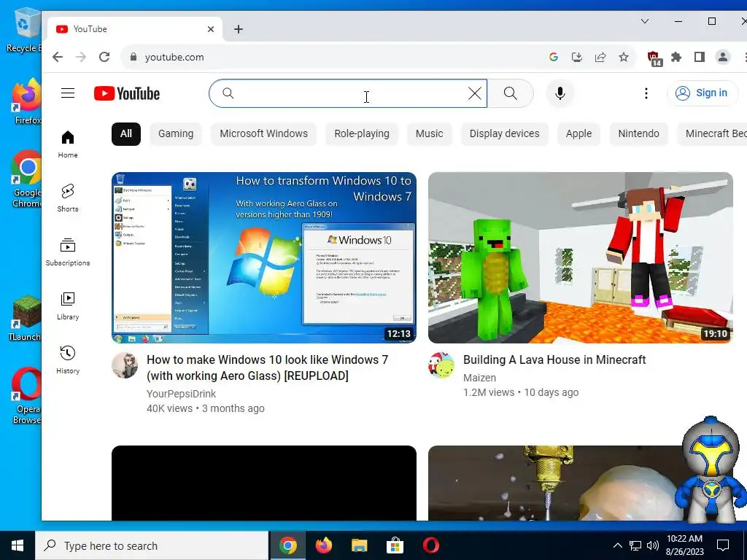Go to Home in the sidebar
The width and height of the screenshot is (747, 560).
(68, 144)
